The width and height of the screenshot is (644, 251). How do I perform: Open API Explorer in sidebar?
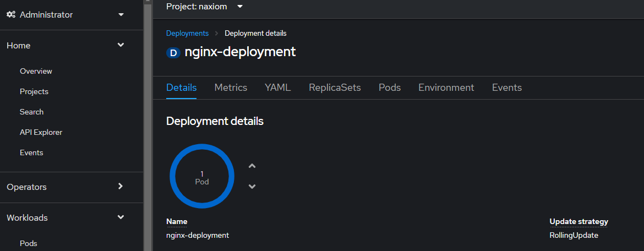click(x=41, y=132)
